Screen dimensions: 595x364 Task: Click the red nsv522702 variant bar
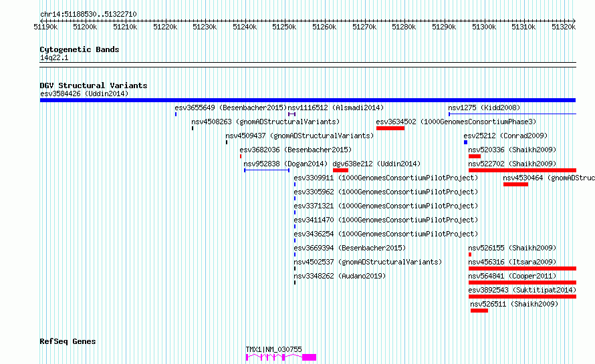[523, 170]
